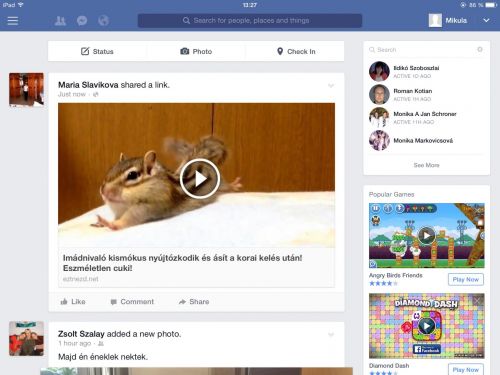Open Messenger messages icon

tap(82, 21)
